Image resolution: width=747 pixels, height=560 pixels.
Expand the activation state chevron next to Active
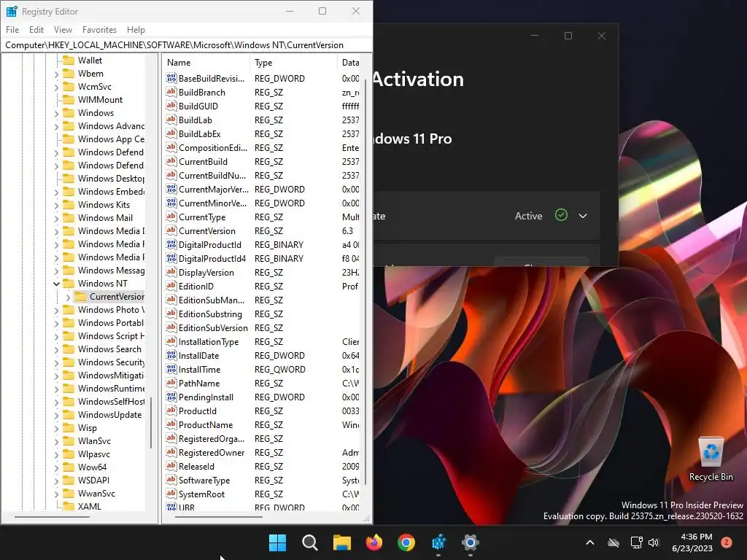click(x=583, y=216)
